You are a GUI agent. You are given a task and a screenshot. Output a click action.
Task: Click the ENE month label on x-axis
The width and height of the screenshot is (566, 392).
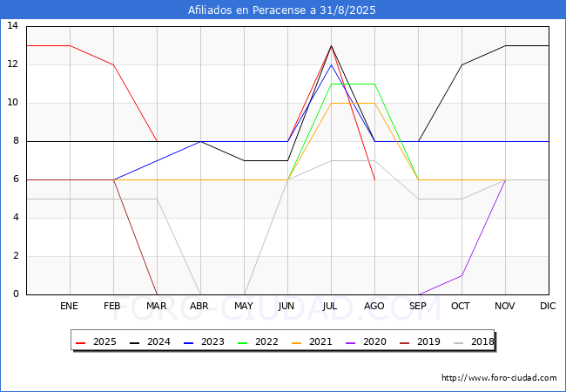point(70,307)
